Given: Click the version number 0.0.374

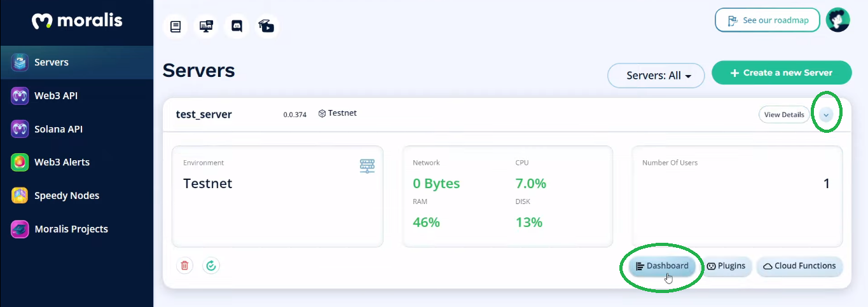Looking at the screenshot, I should pyautogui.click(x=295, y=115).
